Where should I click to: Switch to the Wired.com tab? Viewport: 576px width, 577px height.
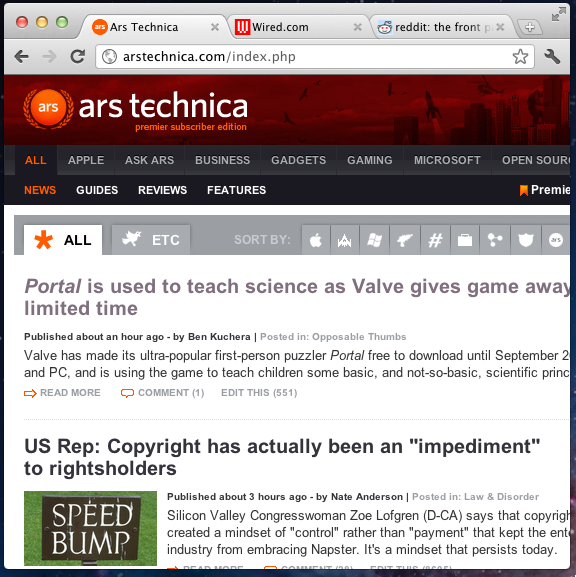tap(297, 27)
